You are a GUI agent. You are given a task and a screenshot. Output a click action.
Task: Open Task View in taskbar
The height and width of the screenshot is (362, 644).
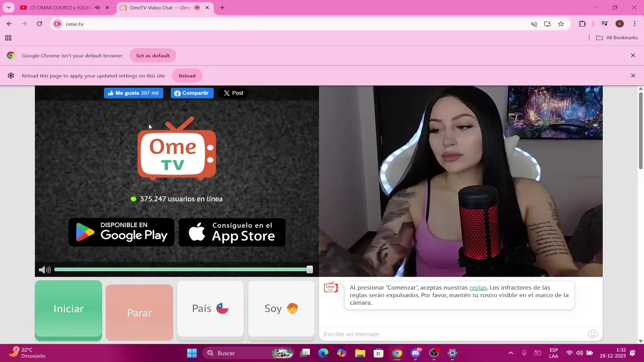point(305,353)
